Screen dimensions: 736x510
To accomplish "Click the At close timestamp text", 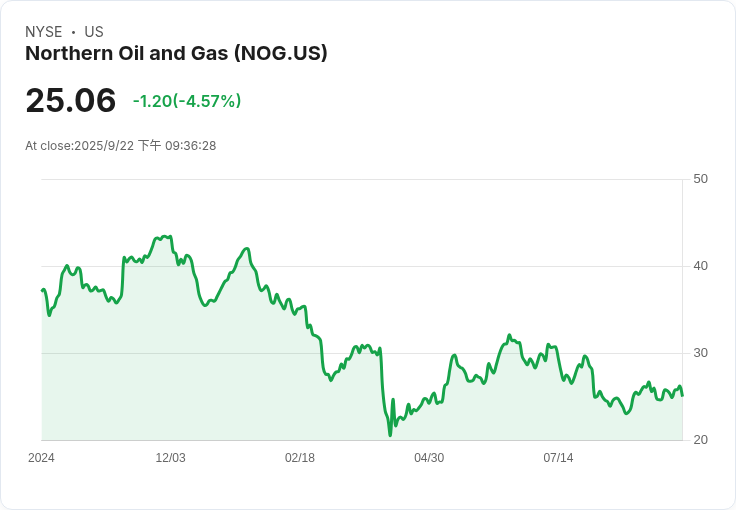I will pos(121,145).
